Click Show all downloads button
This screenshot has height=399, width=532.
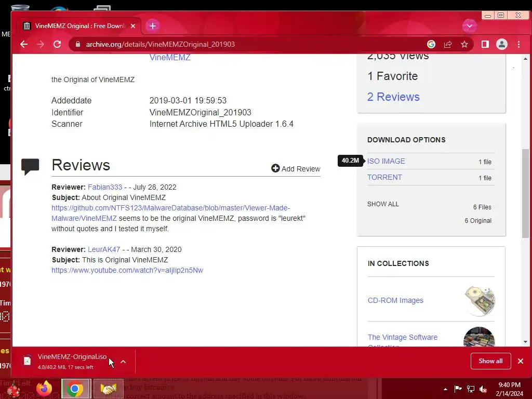(490, 361)
